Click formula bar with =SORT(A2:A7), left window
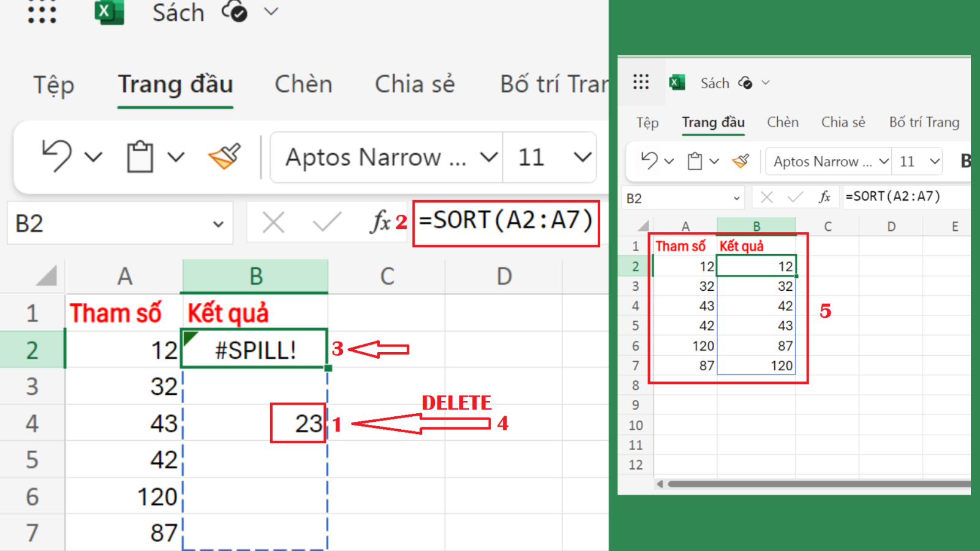 coord(506,223)
